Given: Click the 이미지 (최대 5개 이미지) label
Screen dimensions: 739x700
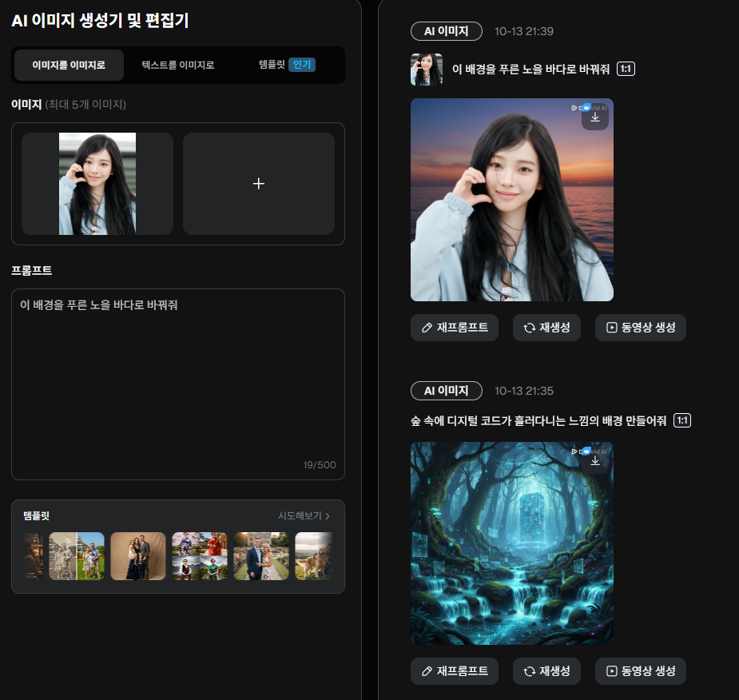Looking at the screenshot, I should click(x=69, y=105).
